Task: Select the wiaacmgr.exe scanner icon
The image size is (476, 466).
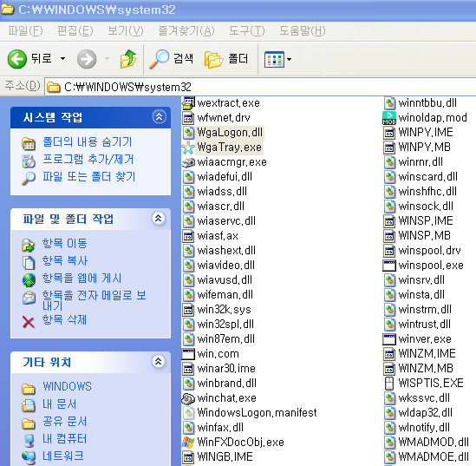Action: tap(188, 162)
